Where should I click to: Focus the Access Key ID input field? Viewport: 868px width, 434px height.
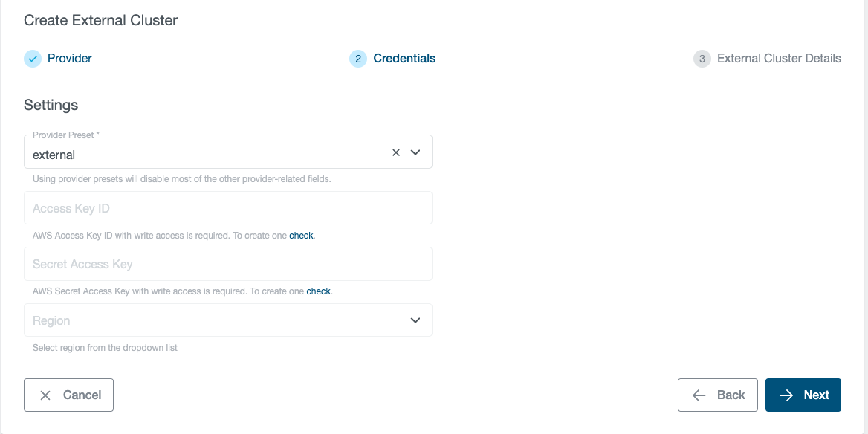(x=227, y=208)
